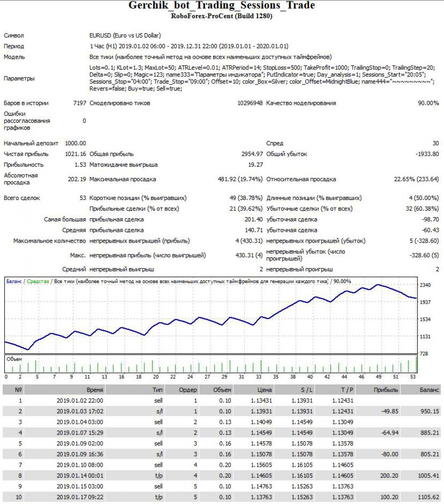Click average profit trade value 140.71

(x=254, y=230)
